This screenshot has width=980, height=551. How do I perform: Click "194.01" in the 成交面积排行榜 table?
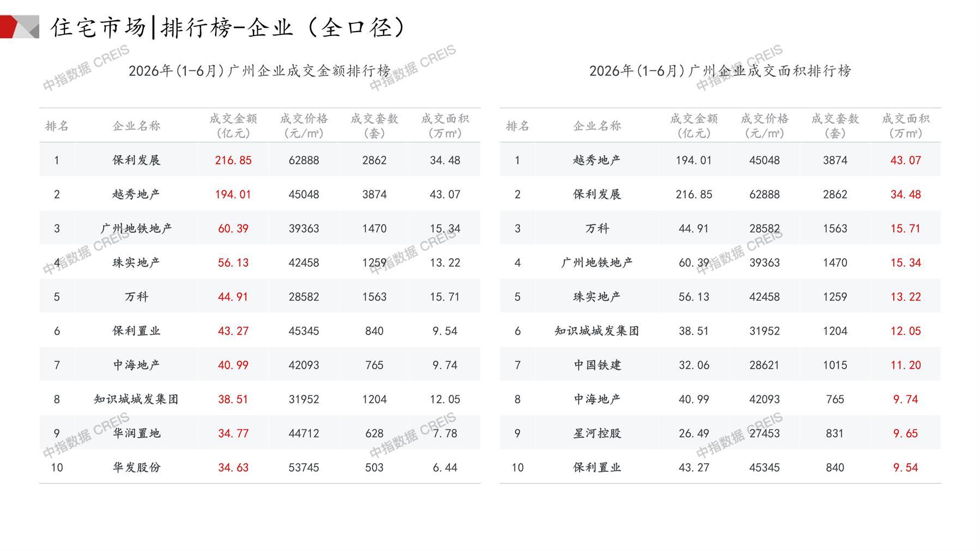(x=694, y=160)
